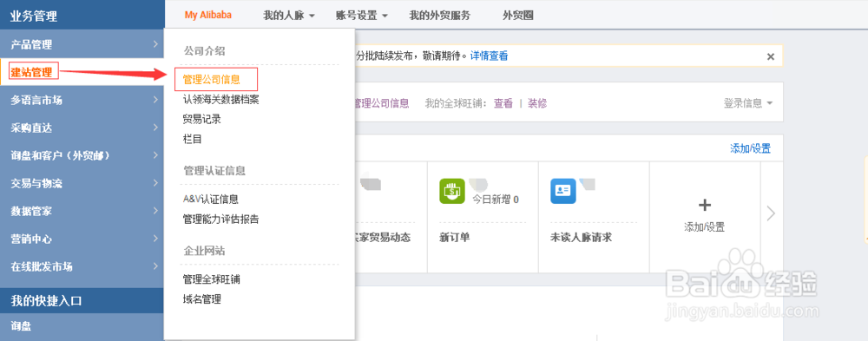Click the 添加/设置 link at top right
Screen dimensions: 868x341
750,148
